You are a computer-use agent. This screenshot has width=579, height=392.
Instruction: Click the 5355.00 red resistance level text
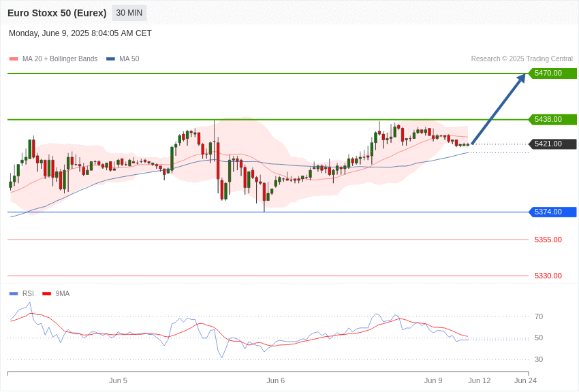(x=549, y=240)
